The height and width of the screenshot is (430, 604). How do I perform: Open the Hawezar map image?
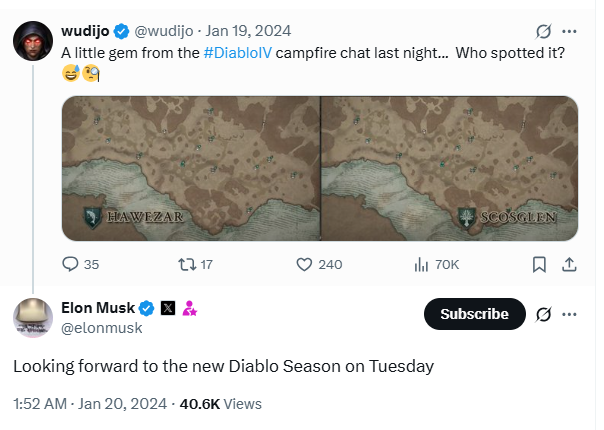pos(190,168)
